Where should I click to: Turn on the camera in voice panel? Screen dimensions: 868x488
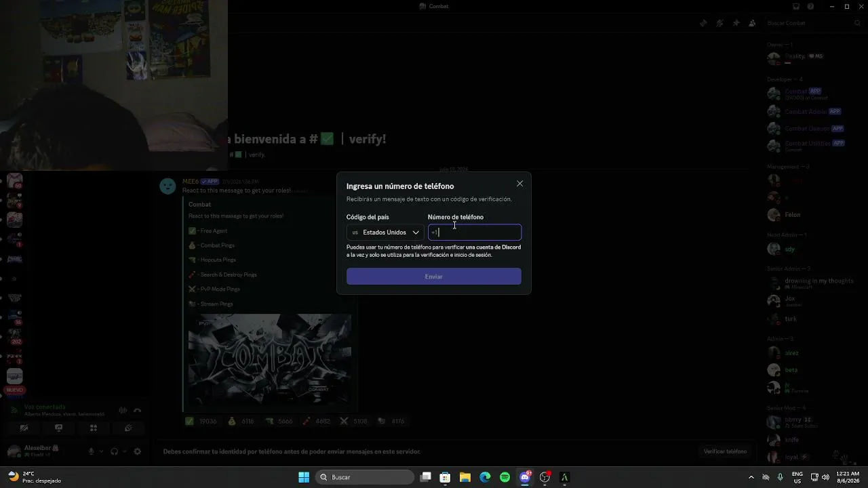point(24,428)
